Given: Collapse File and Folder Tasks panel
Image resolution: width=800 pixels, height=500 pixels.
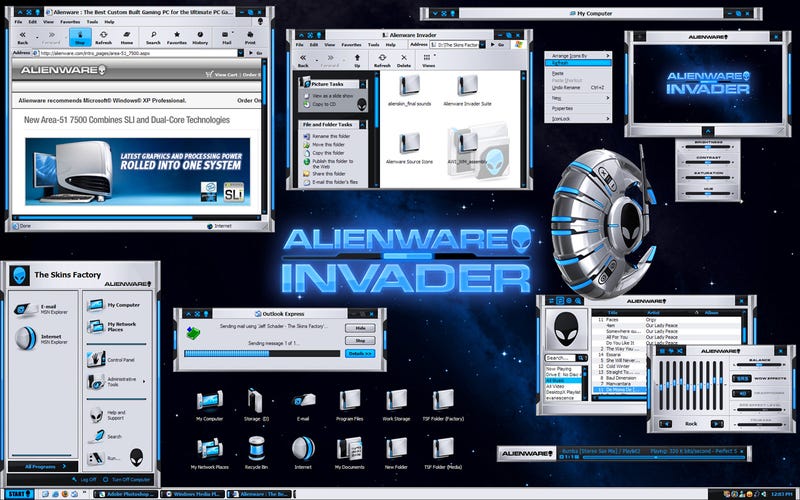Looking at the screenshot, I should 362,124.
